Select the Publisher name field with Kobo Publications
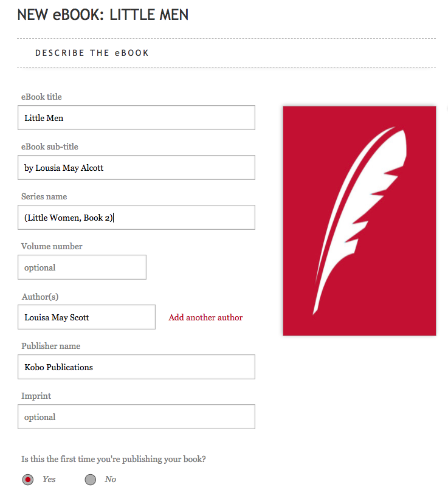This screenshot has width=448, height=493. (136, 367)
